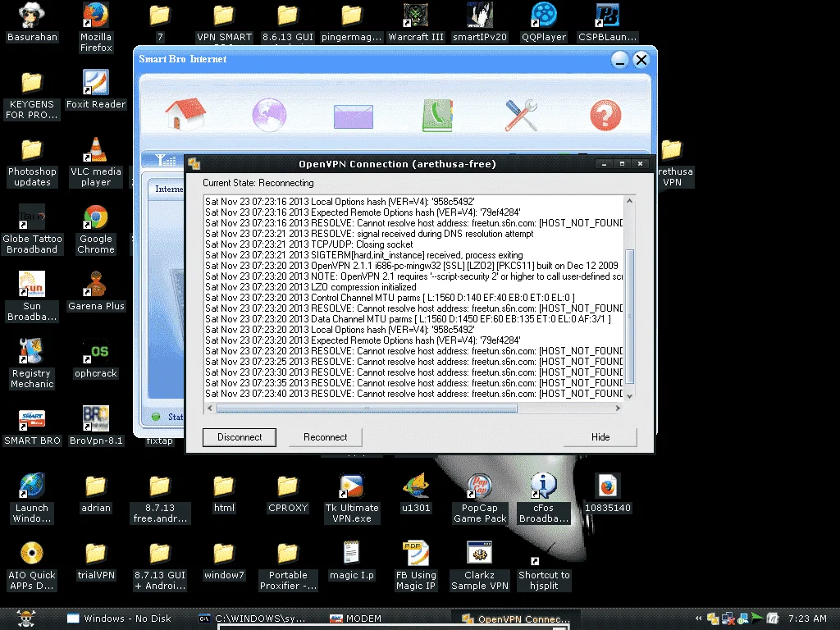The height and width of the screenshot is (630, 840).
Task: Click the log's scroll left arrow
Action: pos(209,409)
